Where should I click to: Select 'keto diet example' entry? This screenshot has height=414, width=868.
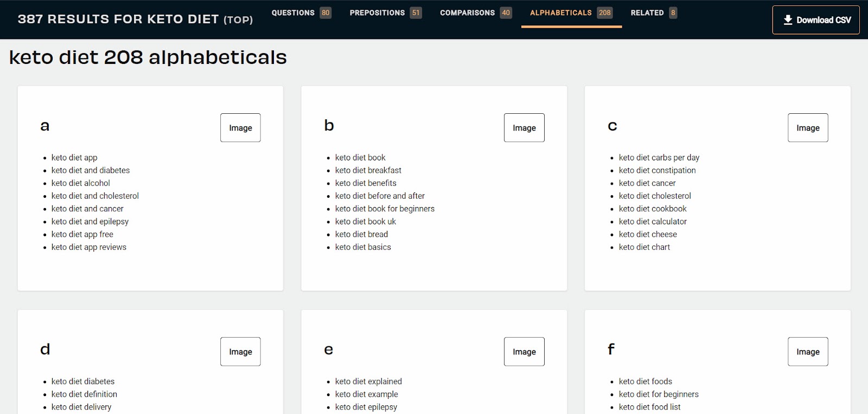[x=367, y=394]
